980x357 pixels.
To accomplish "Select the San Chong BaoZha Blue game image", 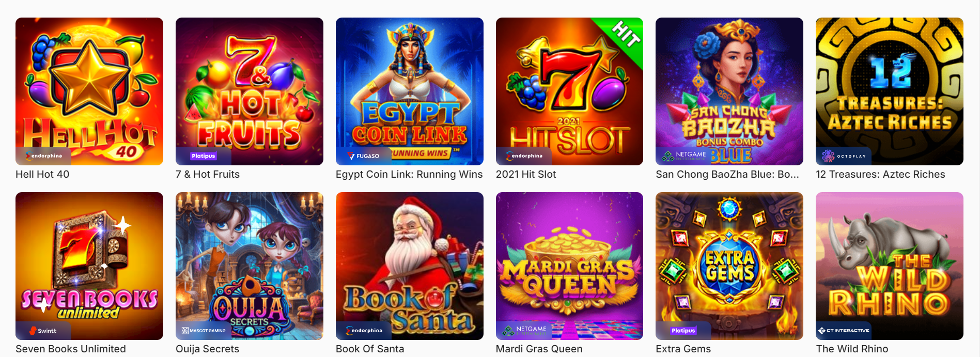I will coord(729,91).
